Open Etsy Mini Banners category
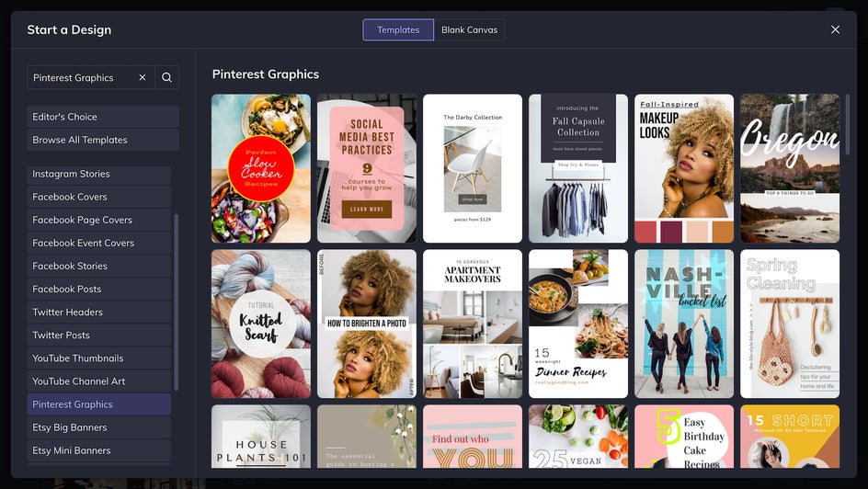The width and height of the screenshot is (868, 489). coord(99,450)
